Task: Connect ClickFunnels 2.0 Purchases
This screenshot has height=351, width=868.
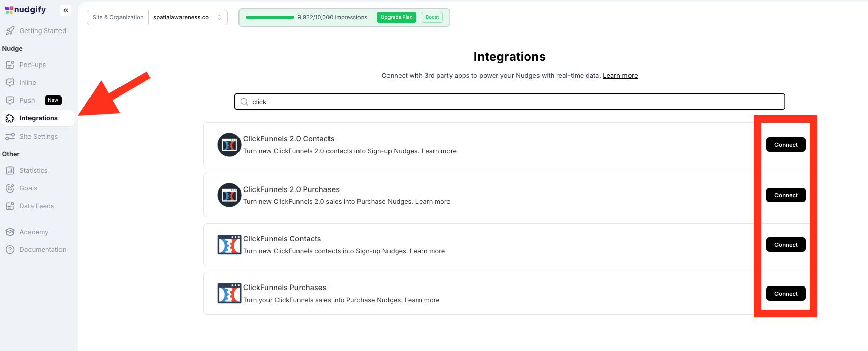Action: [786, 195]
